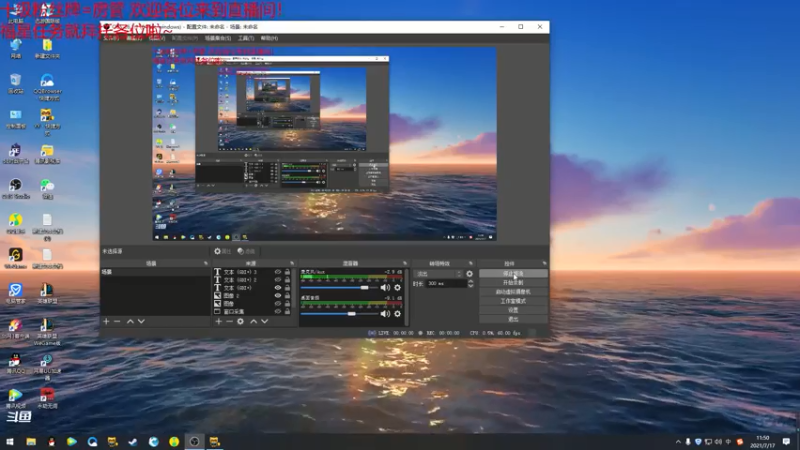
Task: Toggle visibility of 文本 (GDI+) 3 source
Action: 278,272
